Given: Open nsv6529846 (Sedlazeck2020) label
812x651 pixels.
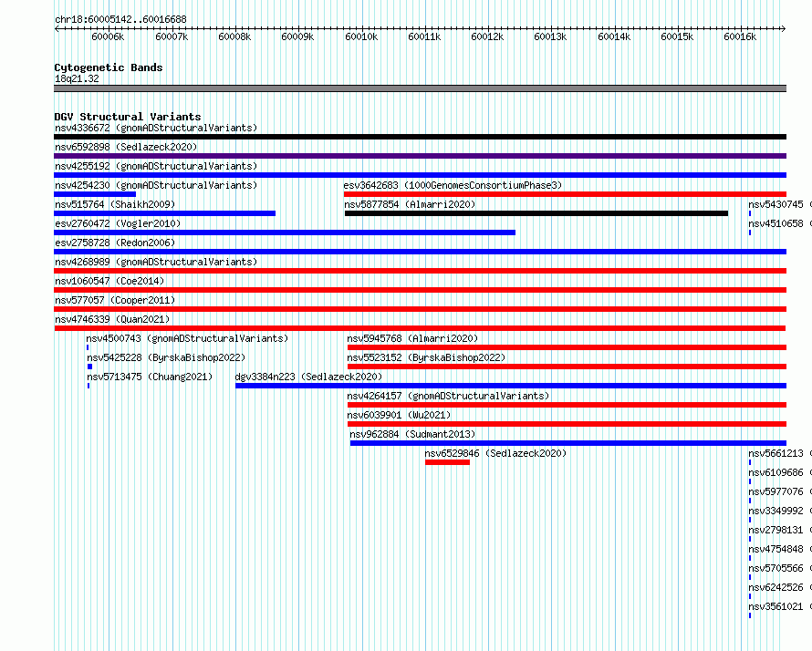Looking at the screenshot, I should [495, 453].
